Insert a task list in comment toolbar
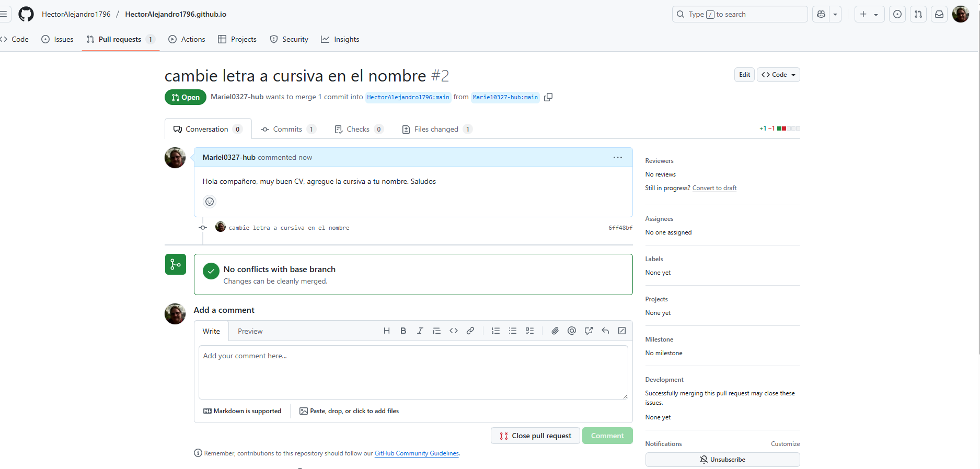The image size is (980, 469). coord(529,331)
